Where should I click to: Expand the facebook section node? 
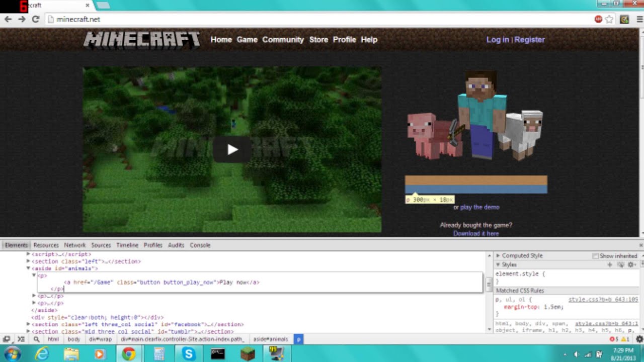pyautogui.click(x=28, y=324)
